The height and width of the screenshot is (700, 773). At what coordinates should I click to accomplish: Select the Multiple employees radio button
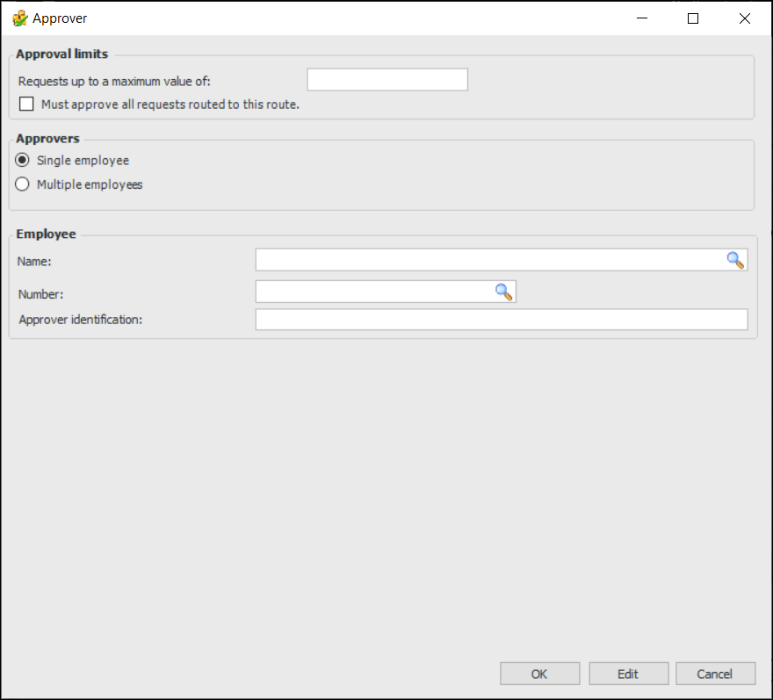(x=22, y=184)
